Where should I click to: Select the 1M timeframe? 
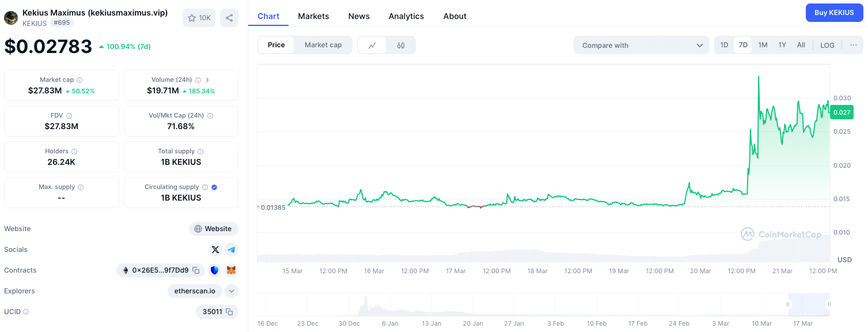(x=763, y=44)
